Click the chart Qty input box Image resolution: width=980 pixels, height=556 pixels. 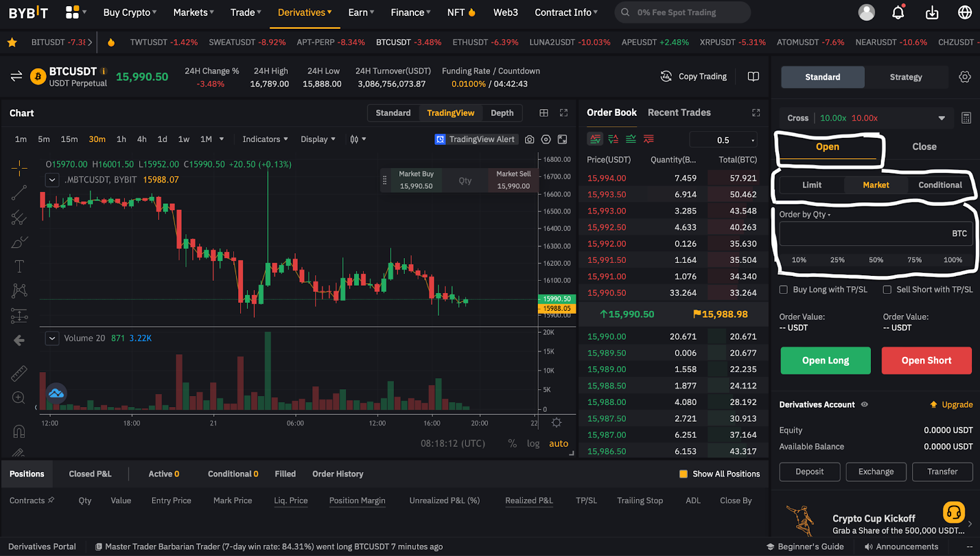click(465, 180)
